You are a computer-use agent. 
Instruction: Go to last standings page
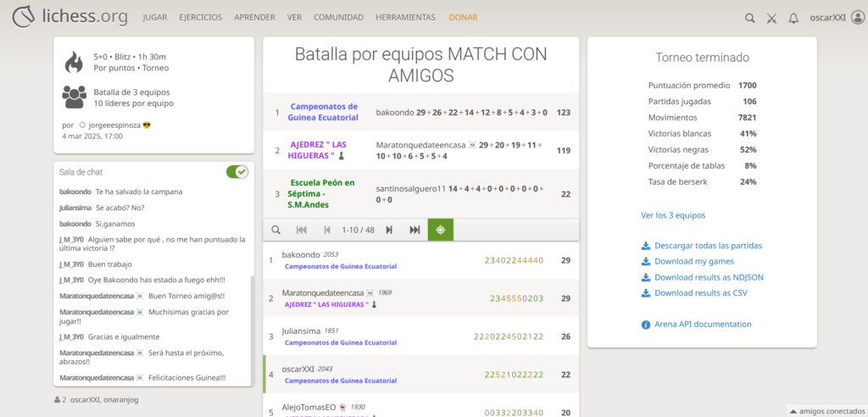[x=415, y=230]
